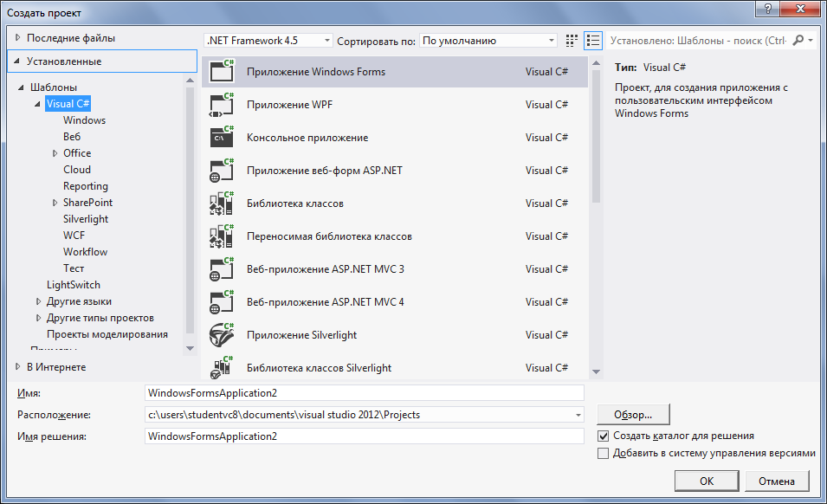Select the 'Веб' category in the tree
This screenshot has width=827, height=504.
(72, 137)
